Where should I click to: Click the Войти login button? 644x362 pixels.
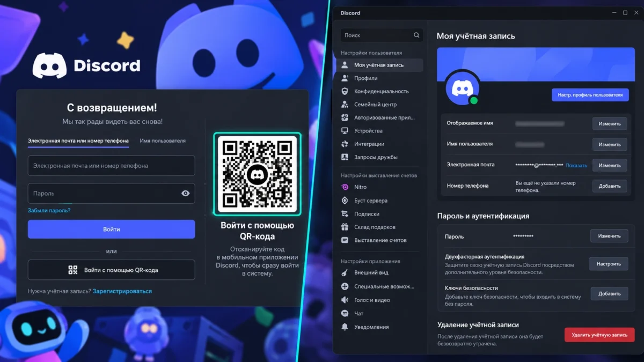pos(112,229)
